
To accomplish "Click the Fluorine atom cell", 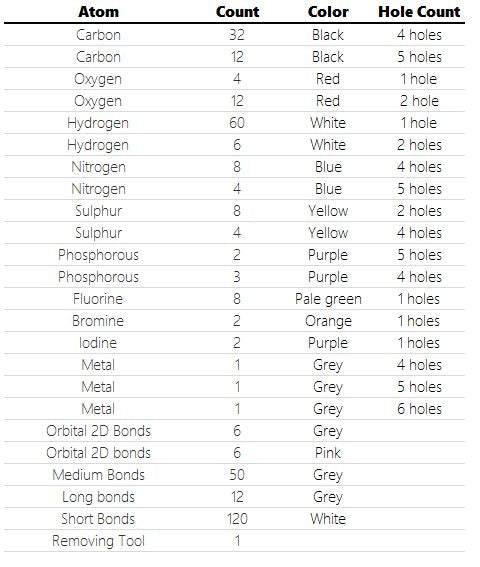I will (98, 299).
